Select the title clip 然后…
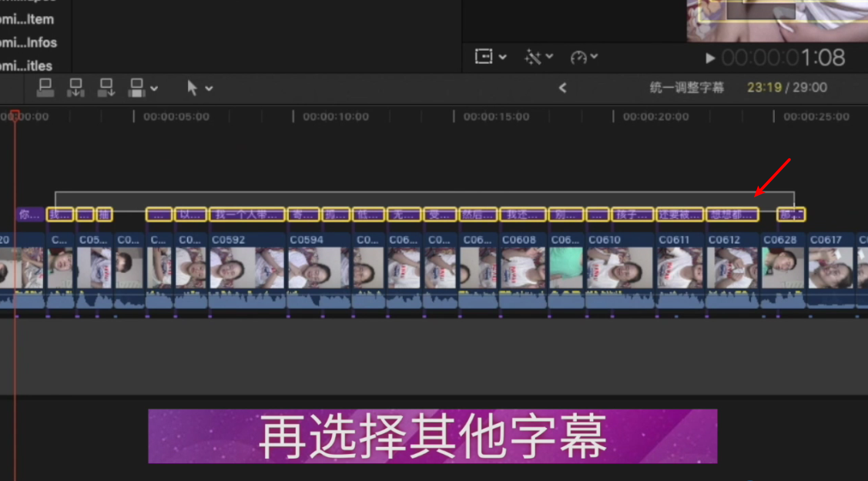 pos(478,214)
